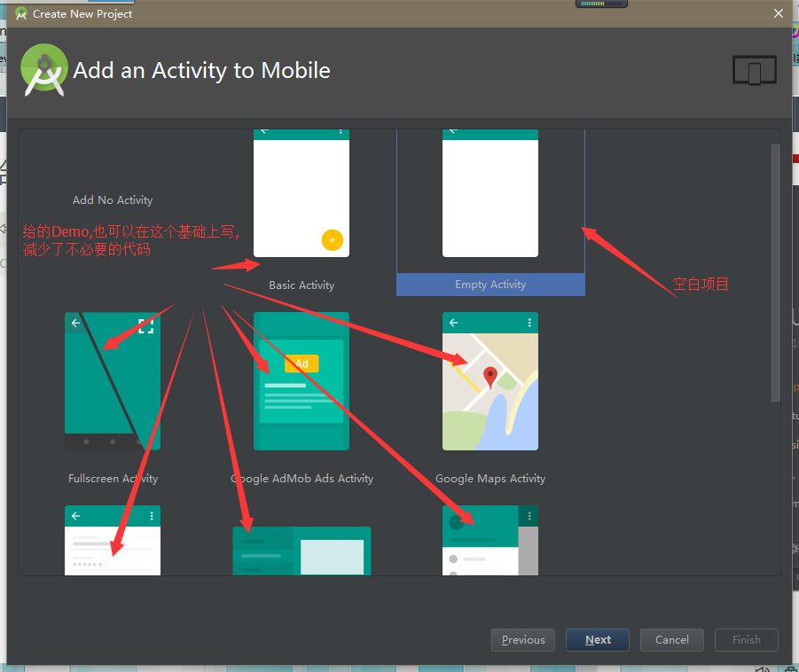Viewport: 799px width, 672px height.
Task: Select the Empty Activity template thumbnail
Action: pos(490,193)
